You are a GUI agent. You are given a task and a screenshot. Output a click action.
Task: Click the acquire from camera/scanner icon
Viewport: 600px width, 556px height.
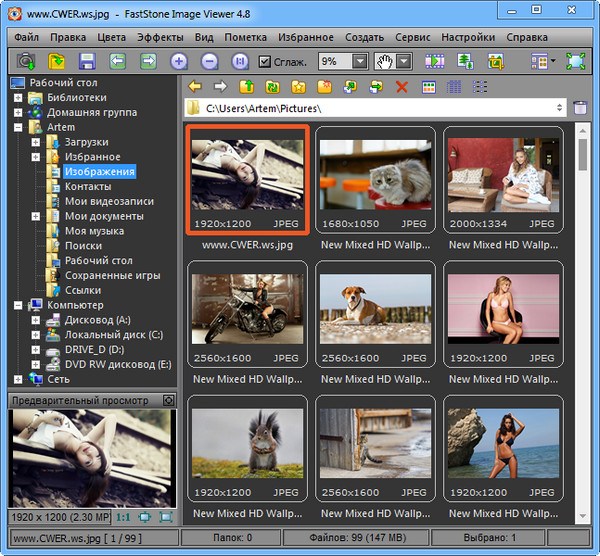(25, 61)
